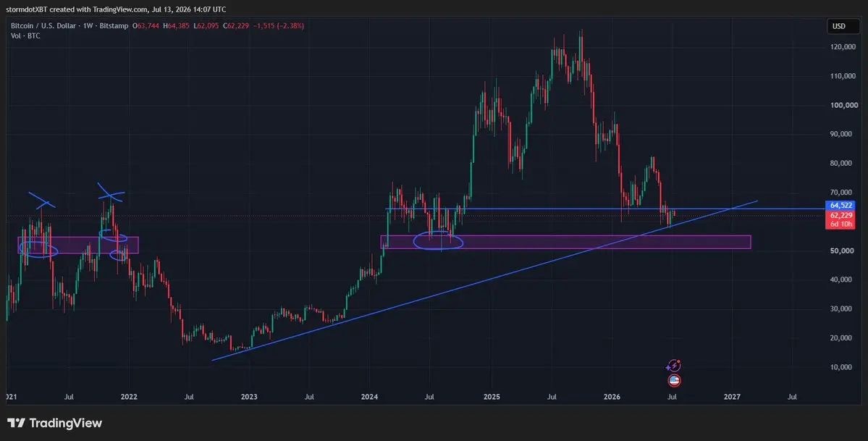Click the US flag economic event icon
Viewport: 868px width, 441px height.
click(x=674, y=381)
